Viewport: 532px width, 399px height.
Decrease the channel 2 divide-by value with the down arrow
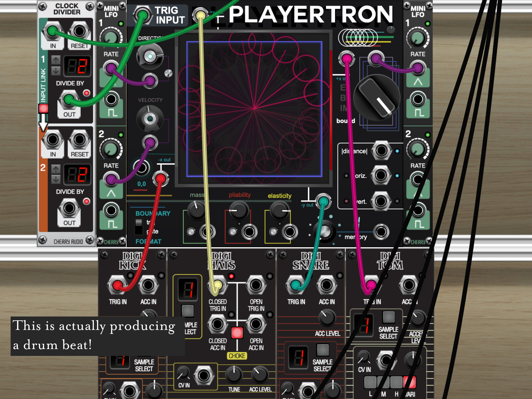[x=56, y=179]
